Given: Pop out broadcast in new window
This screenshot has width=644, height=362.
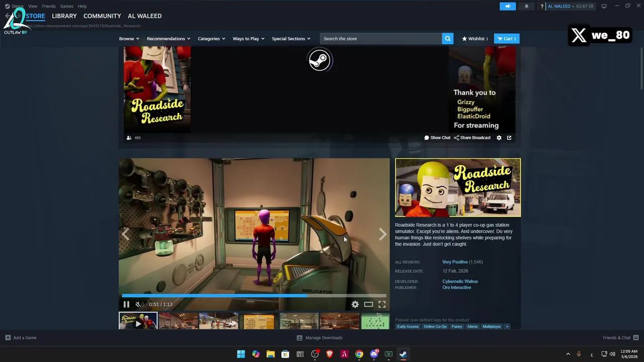Looking at the screenshot, I should pyautogui.click(x=509, y=138).
